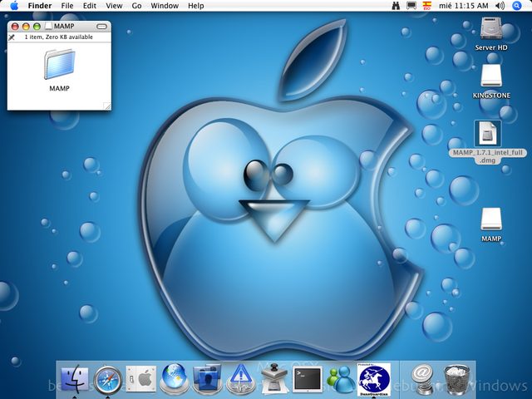The image size is (532, 399).
Task: Open the Window menu
Action: tap(165, 6)
